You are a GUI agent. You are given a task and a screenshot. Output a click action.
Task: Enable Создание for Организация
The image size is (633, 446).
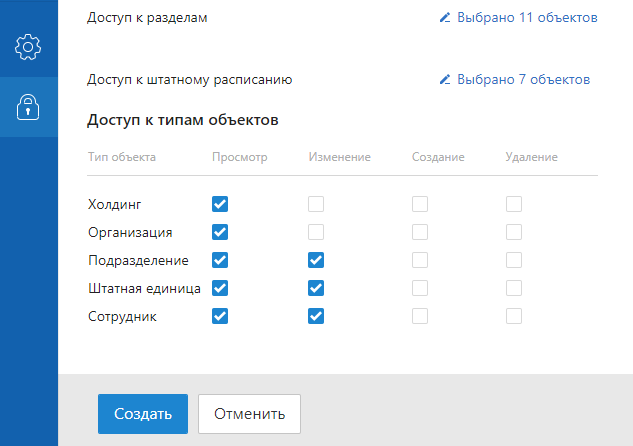(x=420, y=232)
